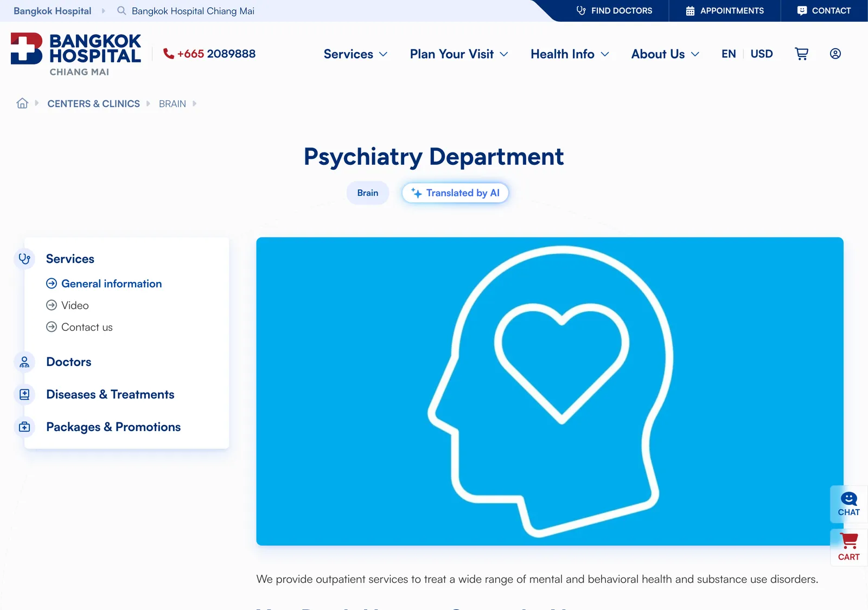Click the Bangkok Hospital Chiang Mai logo
This screenshot has height=610, width=868.
tap(76, 54)
